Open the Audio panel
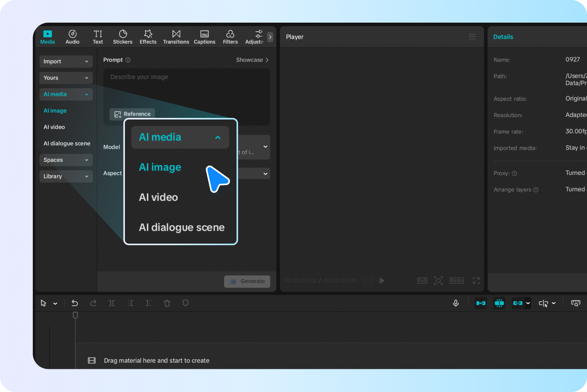 [72, 37]
